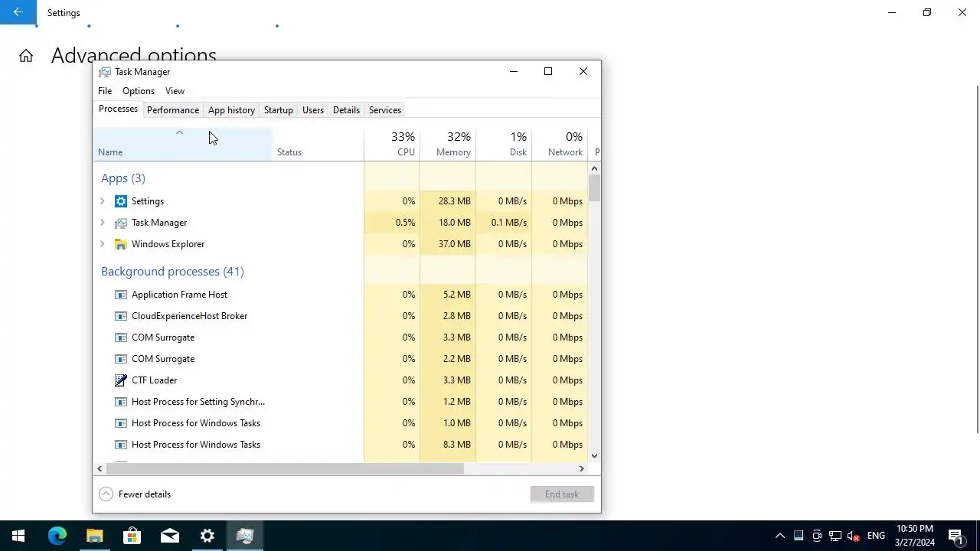This screenshot has width=980, height=551.
Task: Click the Task Manager process row icon
Action: (120, 223)
